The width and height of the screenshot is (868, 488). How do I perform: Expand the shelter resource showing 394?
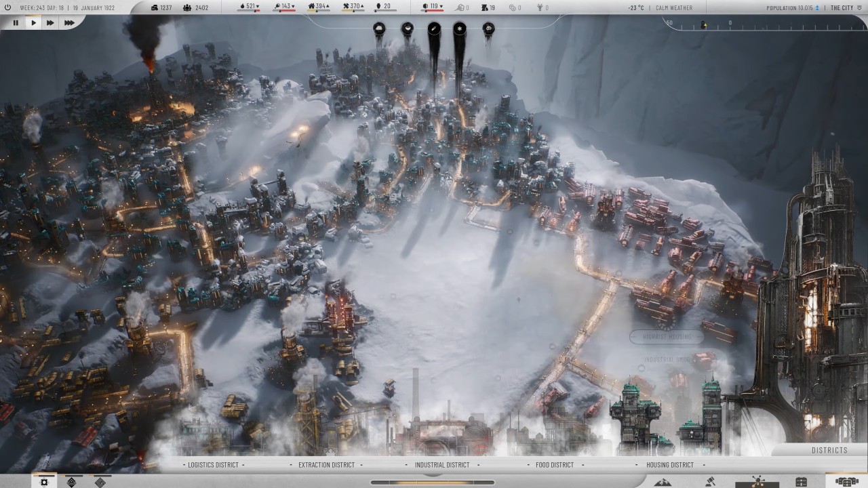[319, 7]
